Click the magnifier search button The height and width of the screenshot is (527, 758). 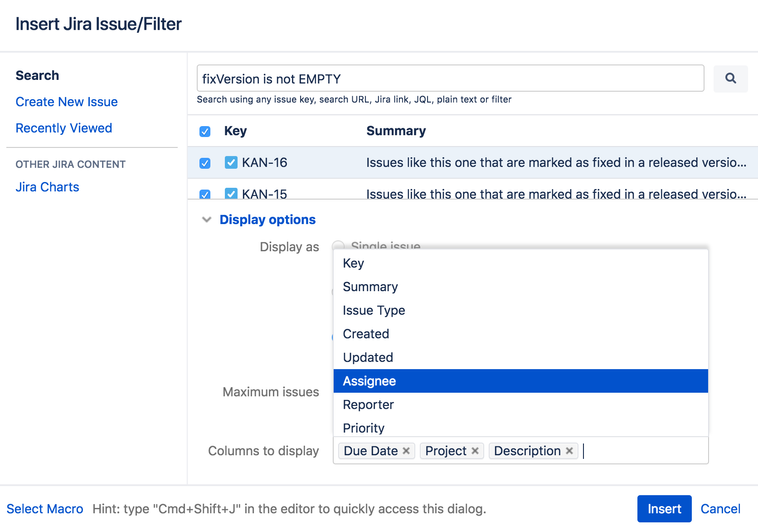point(730,78)
